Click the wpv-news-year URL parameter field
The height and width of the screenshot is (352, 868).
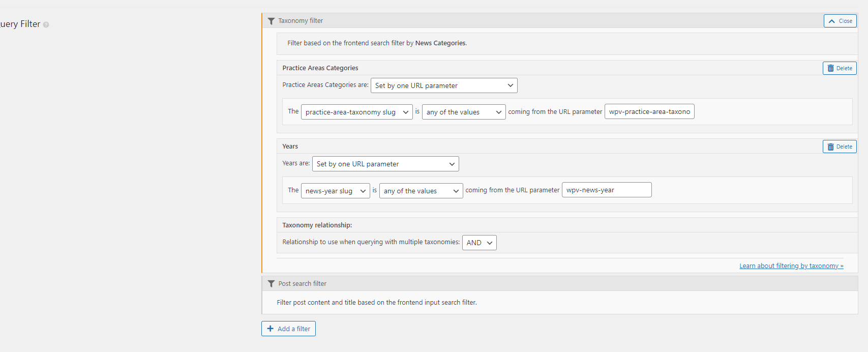pyautogui.click(x=607, y=190)
